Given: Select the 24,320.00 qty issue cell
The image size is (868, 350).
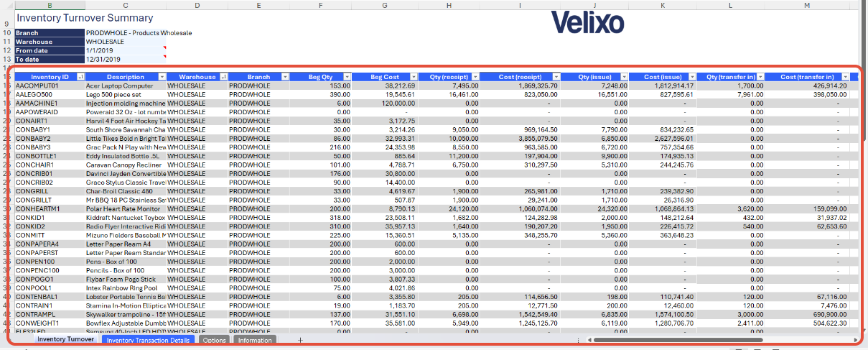Looking at the screenshot, I should [595, 208].
